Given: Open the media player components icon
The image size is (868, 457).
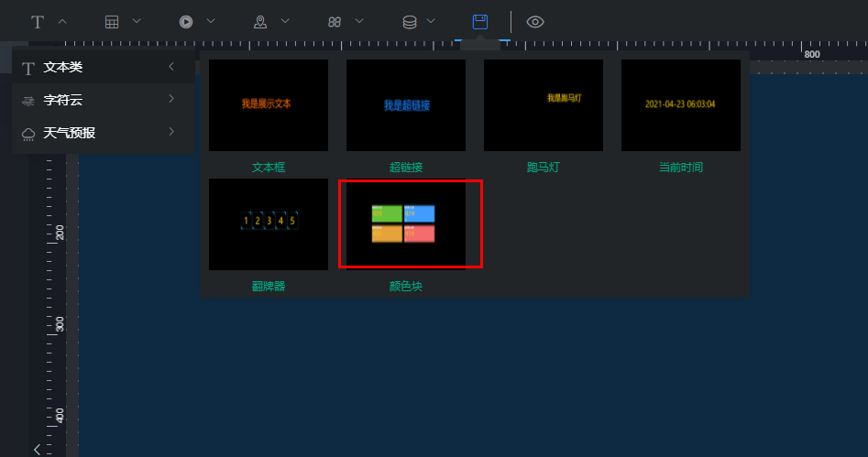Looking at the screenshot, I should pos(186,22).
